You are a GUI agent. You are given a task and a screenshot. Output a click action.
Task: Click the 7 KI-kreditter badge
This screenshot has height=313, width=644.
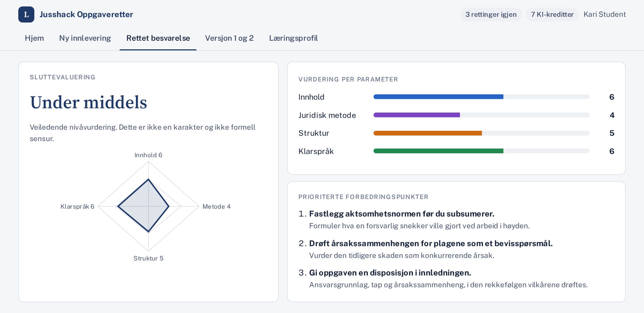tap(552, 15)
